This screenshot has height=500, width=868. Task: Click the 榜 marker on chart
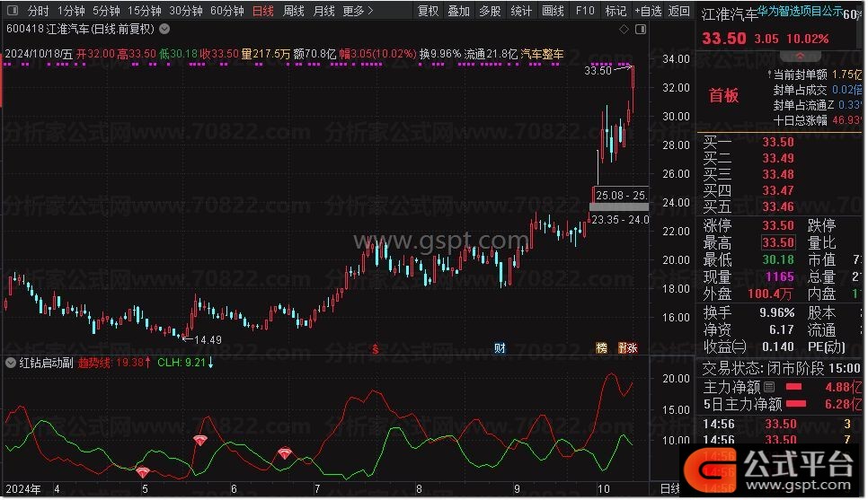(x=601, y=348)
